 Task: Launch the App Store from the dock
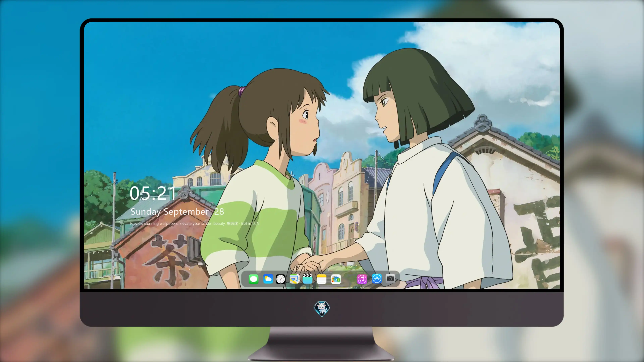pos(377,279)
